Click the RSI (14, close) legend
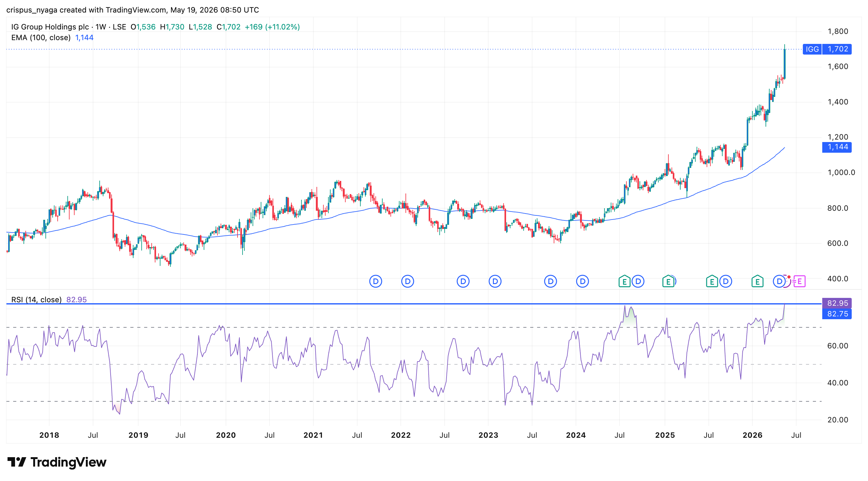The height and width of the screenshot is (481, 868). (36, 300)
